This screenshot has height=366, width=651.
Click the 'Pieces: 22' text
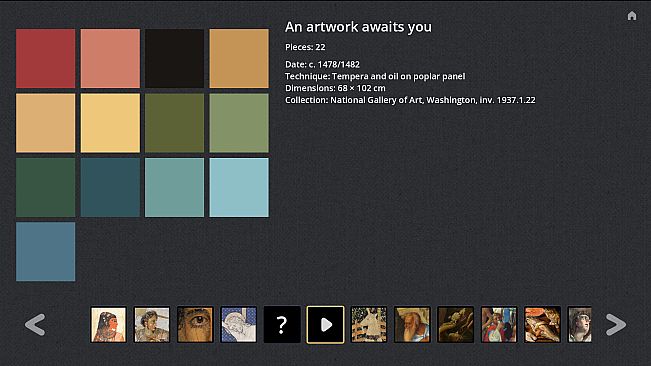click(305, 47)
